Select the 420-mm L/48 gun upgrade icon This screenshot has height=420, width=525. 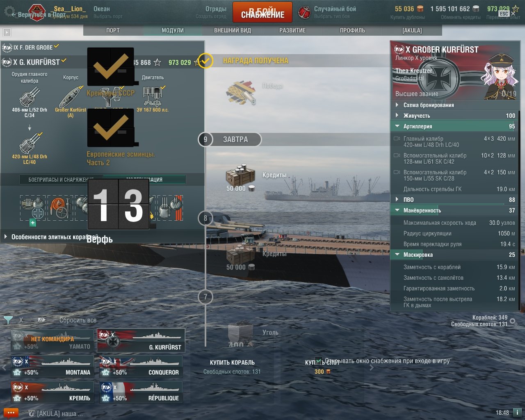pyautogui.click(x=31, y=143)
